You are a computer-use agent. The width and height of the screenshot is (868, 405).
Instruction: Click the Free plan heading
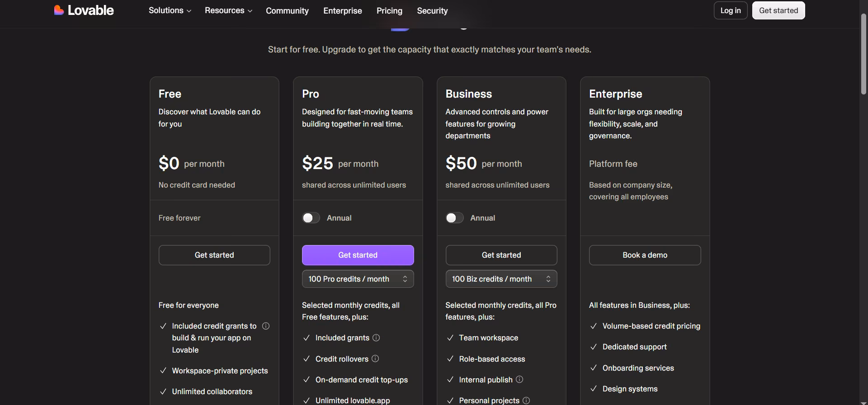(x=170, y=94)
